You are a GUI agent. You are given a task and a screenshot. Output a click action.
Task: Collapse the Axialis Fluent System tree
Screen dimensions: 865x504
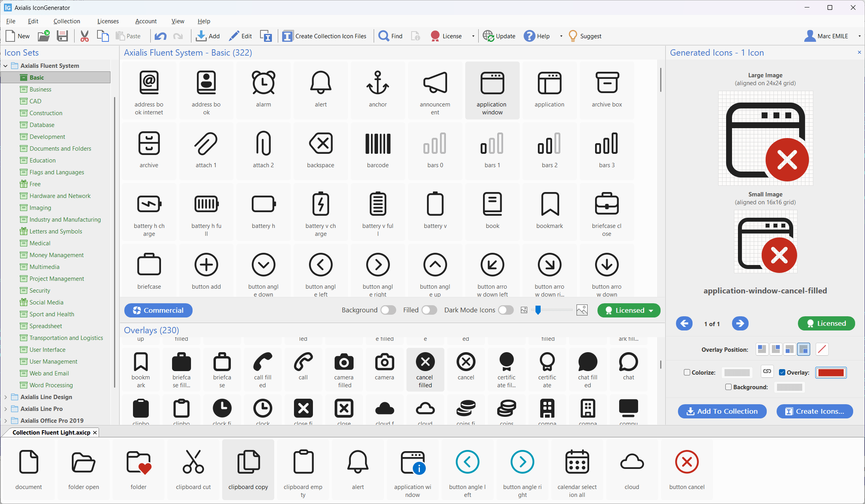[x=6, y=66]
